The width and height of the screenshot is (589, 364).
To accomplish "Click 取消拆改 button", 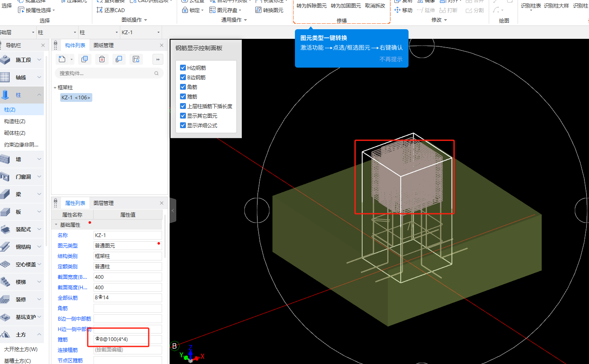I will (x=375, y=6).
